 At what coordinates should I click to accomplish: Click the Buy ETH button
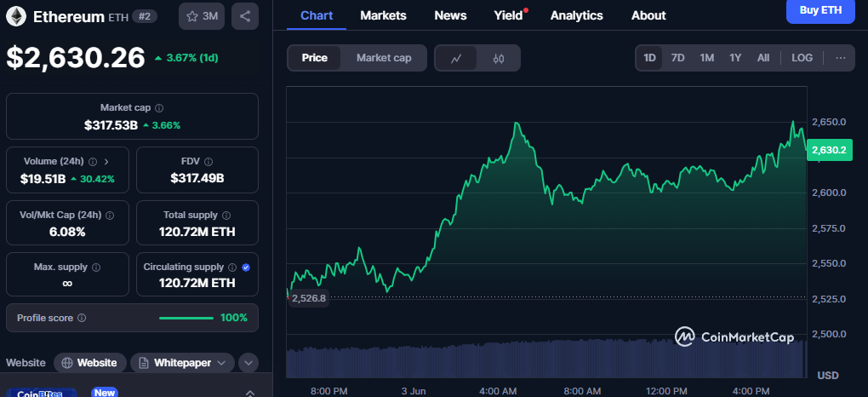pos(820,10)
